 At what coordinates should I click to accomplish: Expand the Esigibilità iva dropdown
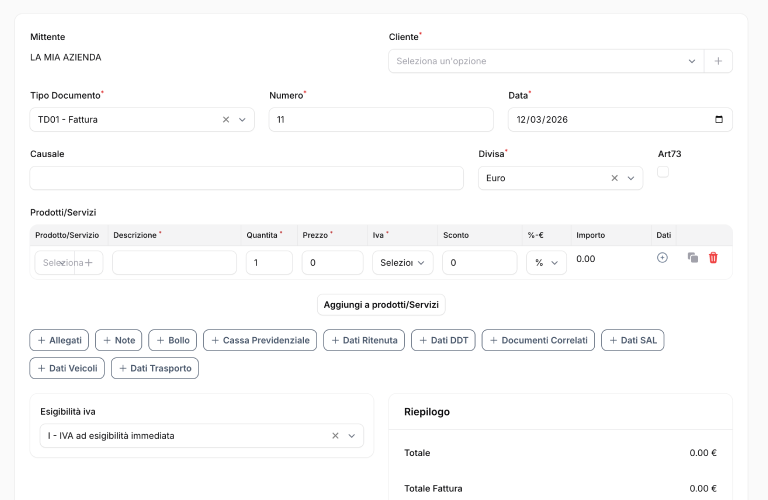pos(352,436)
